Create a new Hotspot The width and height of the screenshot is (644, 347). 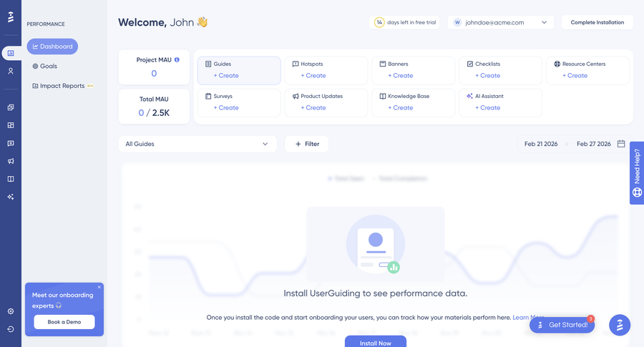(x=313, y=76)
